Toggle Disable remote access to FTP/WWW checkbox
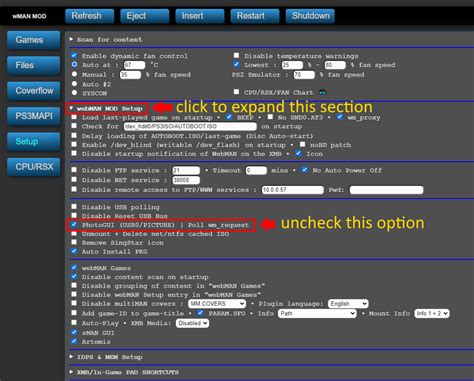 point(74,189)
